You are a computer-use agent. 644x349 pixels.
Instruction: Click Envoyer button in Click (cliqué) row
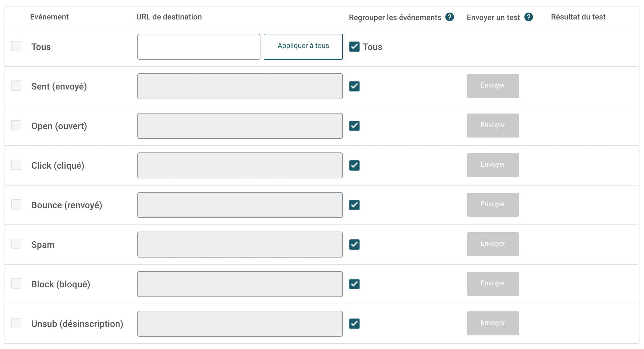(493, 165)
